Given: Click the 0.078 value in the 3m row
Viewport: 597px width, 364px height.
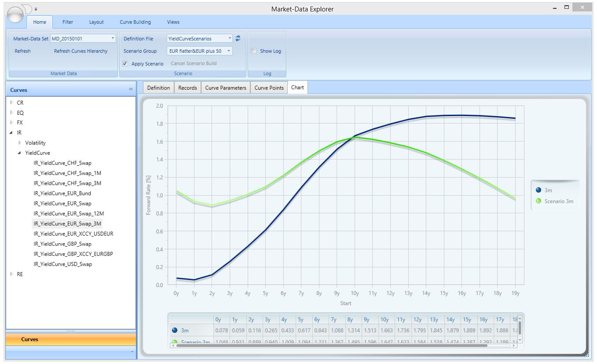Looking at the screenshot, I should [x=221, y=331].
